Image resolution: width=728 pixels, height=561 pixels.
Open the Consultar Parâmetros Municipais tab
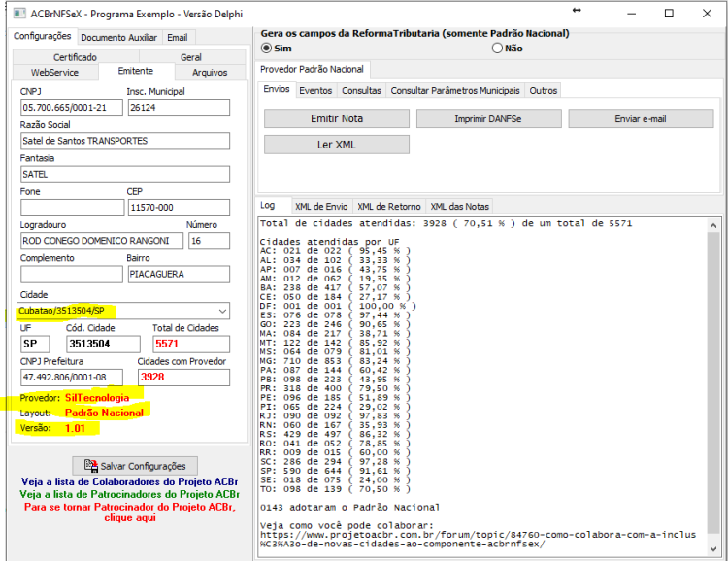point(455,90)
